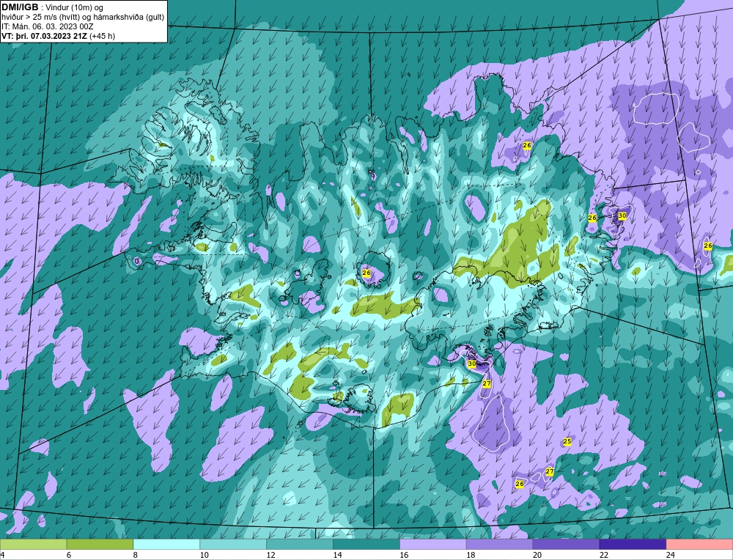Select the dark indigo 22–24 m/s legend swatch
The width and height of the screenshot is (733, 560).
point(633,544)
